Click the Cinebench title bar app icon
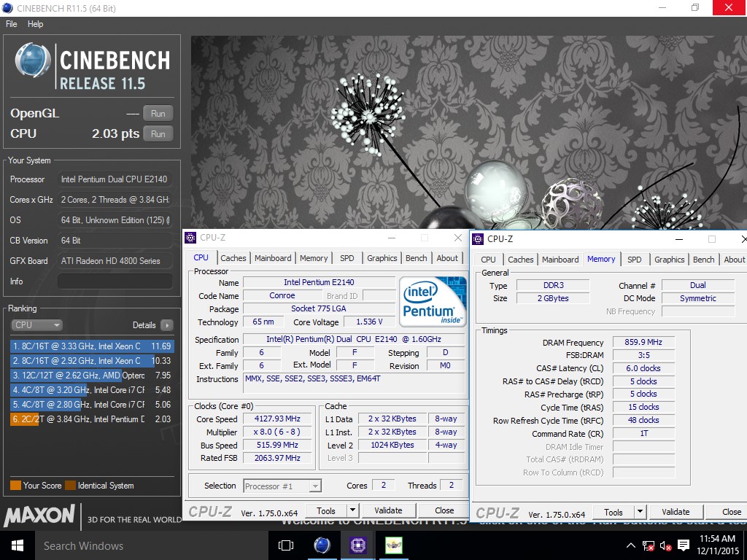Screen dimensions: 747x560 pos(7,8)
